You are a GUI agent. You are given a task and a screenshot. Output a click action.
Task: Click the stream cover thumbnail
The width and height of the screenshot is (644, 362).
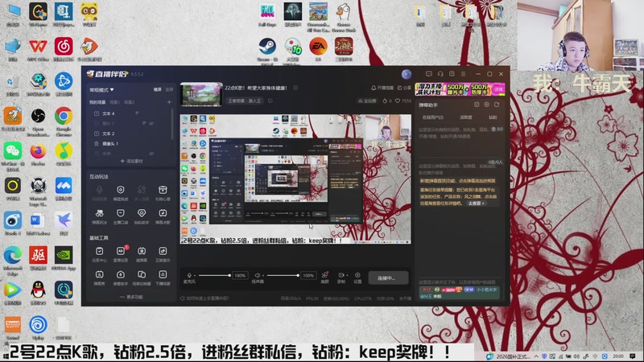coord(201,94)
